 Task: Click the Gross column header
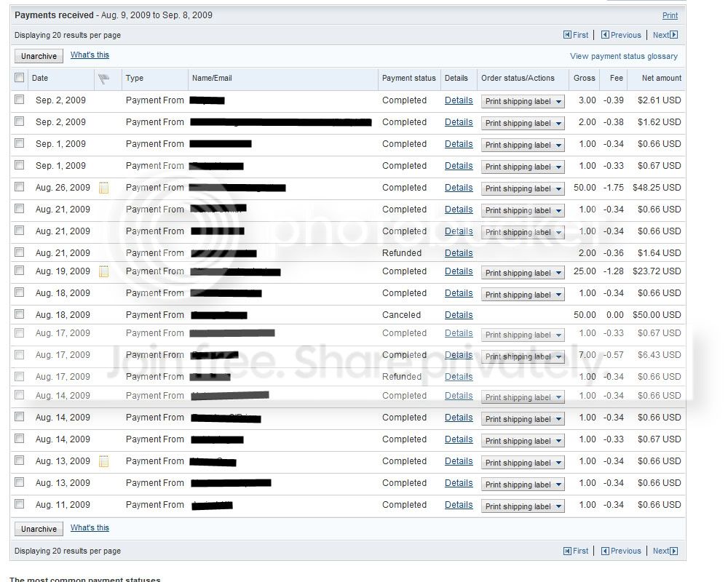584,78
